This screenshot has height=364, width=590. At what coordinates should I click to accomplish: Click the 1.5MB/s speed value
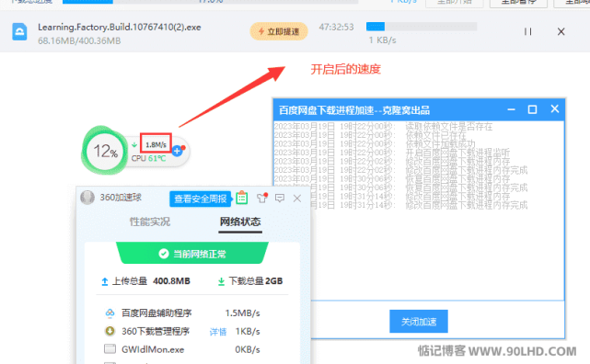click(242, 313)
